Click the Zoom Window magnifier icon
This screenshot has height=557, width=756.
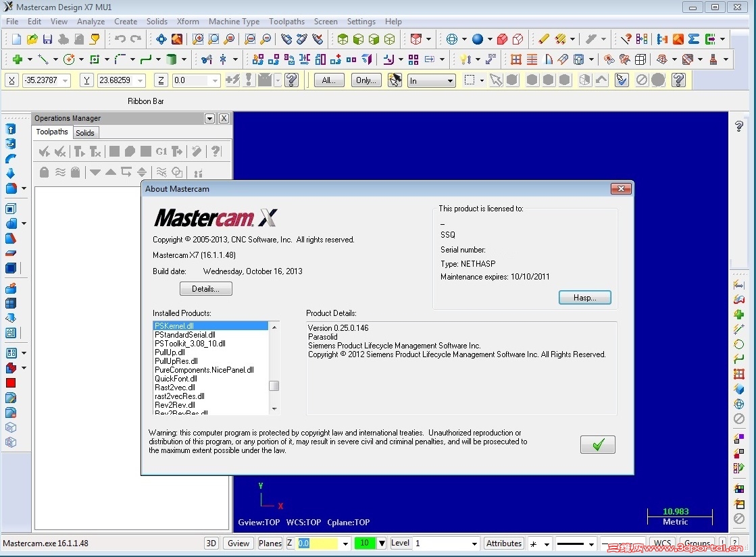pos(197,38)
